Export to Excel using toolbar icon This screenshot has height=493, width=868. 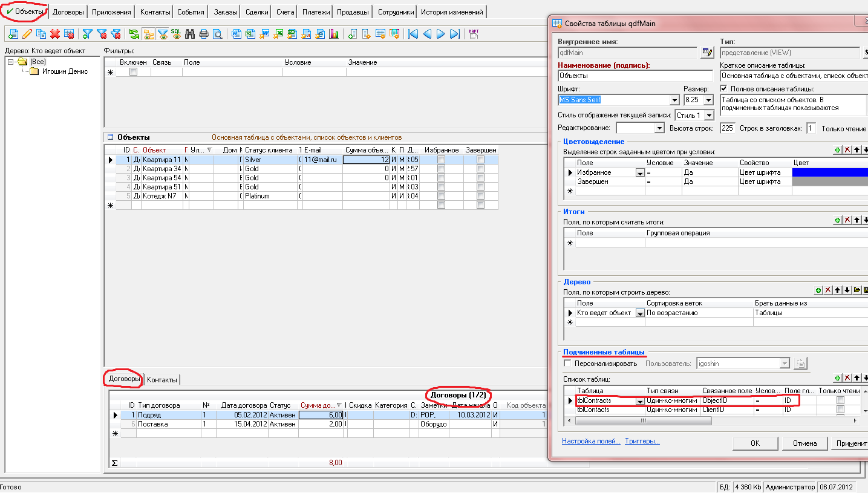(x=250, y=34)
